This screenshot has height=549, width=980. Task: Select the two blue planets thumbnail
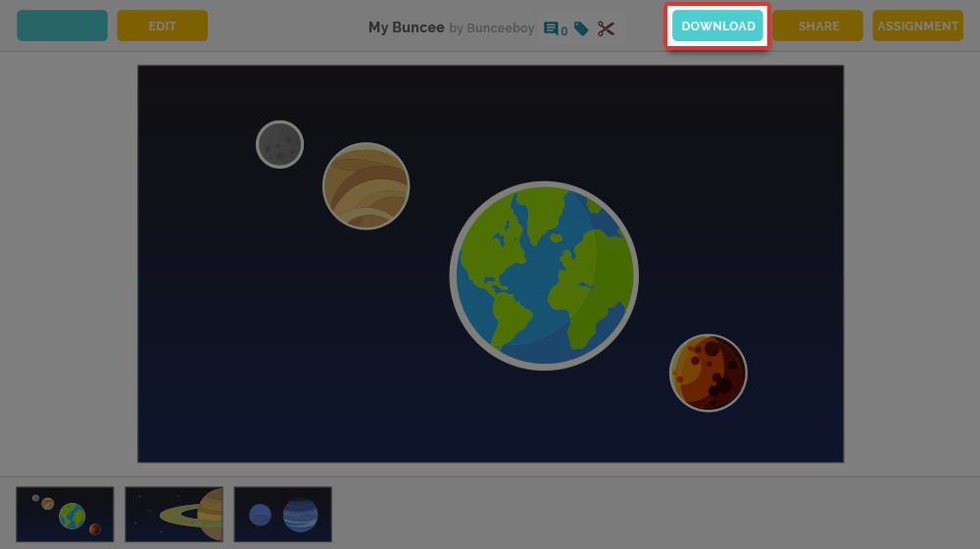click(282, 515)
